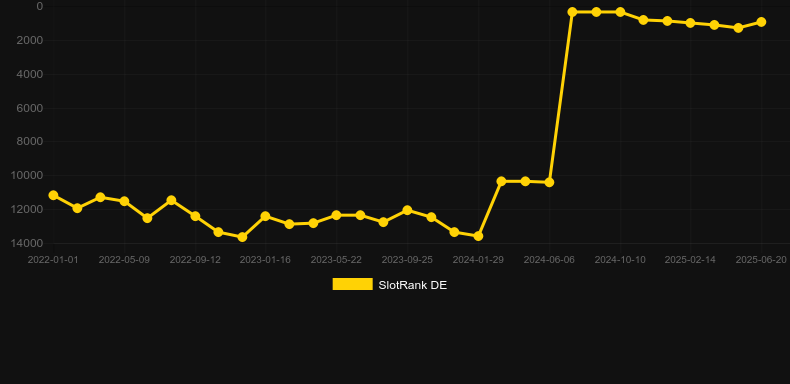Image resolution: width=790 pixels, height=384 pixels.
Task: Click the x-axis label 2022-09-12
Action: 195,260
